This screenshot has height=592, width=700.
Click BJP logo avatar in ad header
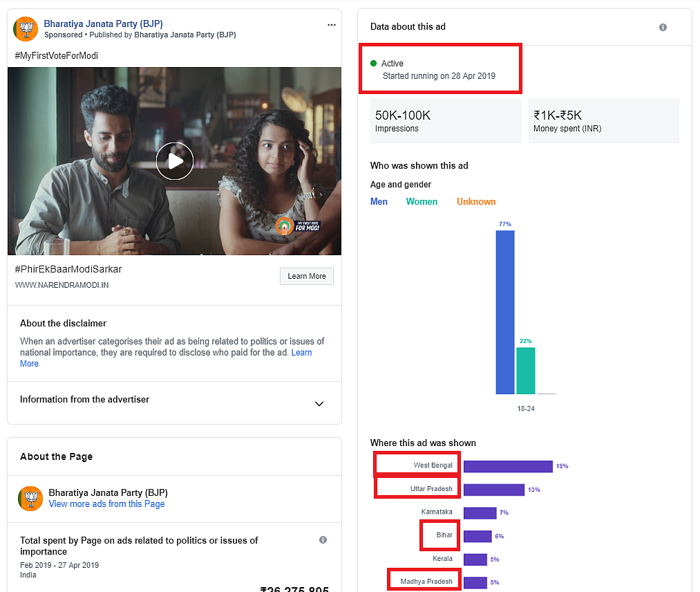click(26, 29)
